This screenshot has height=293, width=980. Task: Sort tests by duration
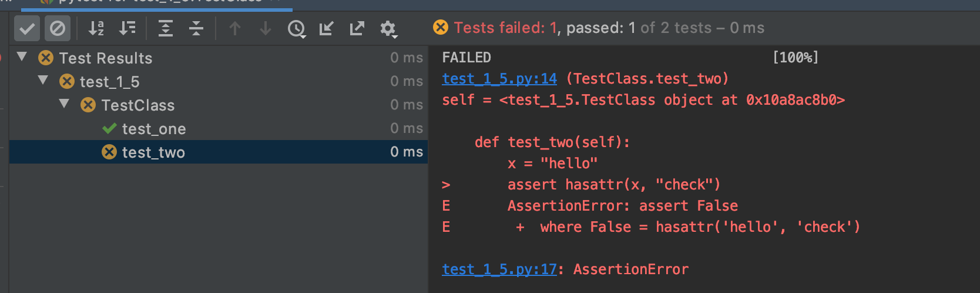(x=127, y=28)
